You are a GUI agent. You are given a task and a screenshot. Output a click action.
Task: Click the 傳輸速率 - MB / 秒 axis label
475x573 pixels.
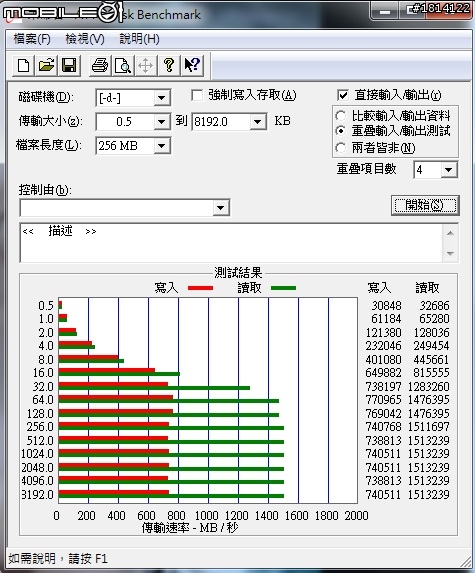pos(190,528)
